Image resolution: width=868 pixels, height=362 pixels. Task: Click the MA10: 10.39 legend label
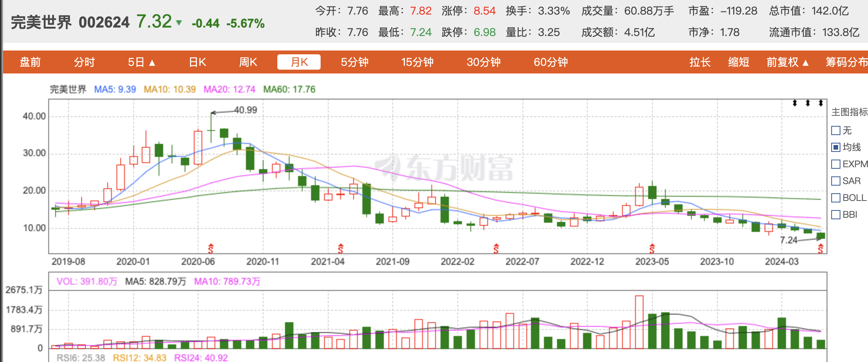[x=170, y=90]
